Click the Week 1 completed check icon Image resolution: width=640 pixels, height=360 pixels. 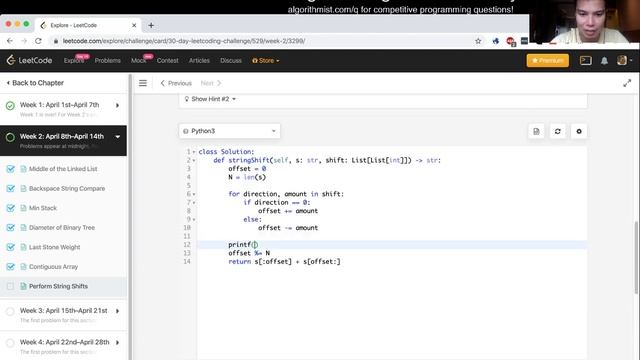10,106
